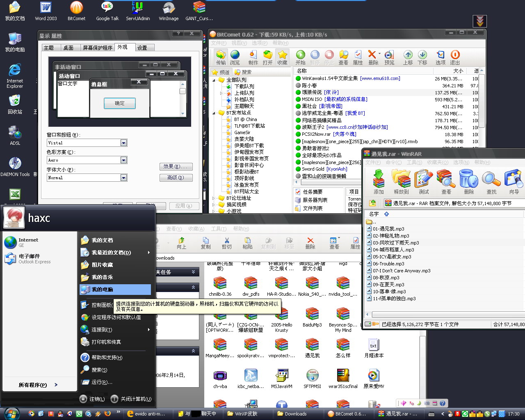This screenshot has width=525, height=420.
Task: Click 关闭计算机(U) in Start menu
Action: 131,399
